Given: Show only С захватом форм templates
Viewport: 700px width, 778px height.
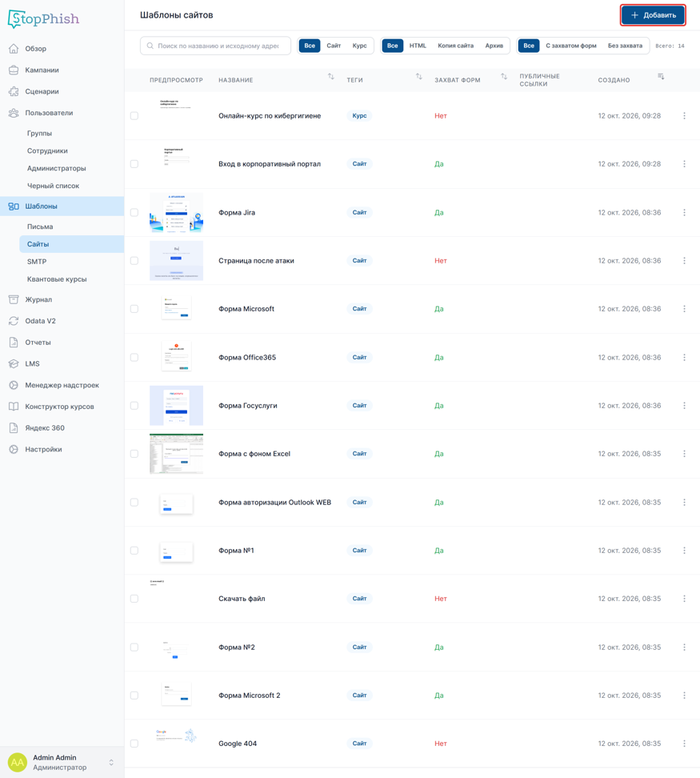Looking at the screenshot, I should pos(571,46).
